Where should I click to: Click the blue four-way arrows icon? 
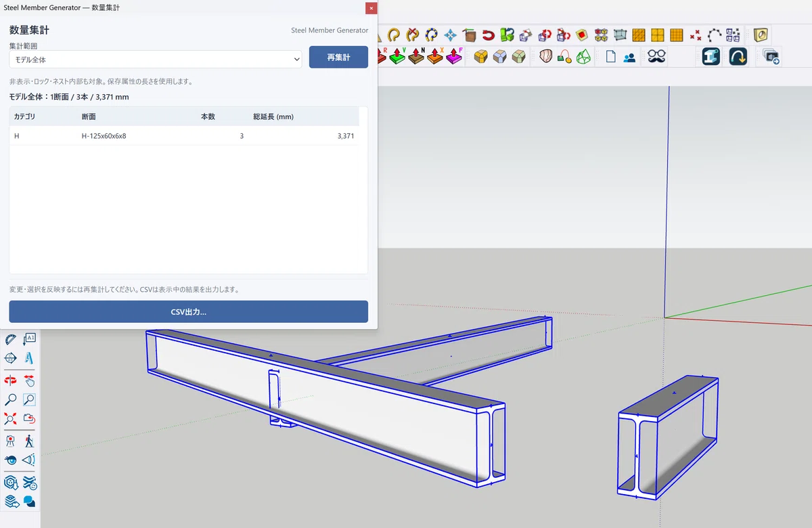[451, 35]
